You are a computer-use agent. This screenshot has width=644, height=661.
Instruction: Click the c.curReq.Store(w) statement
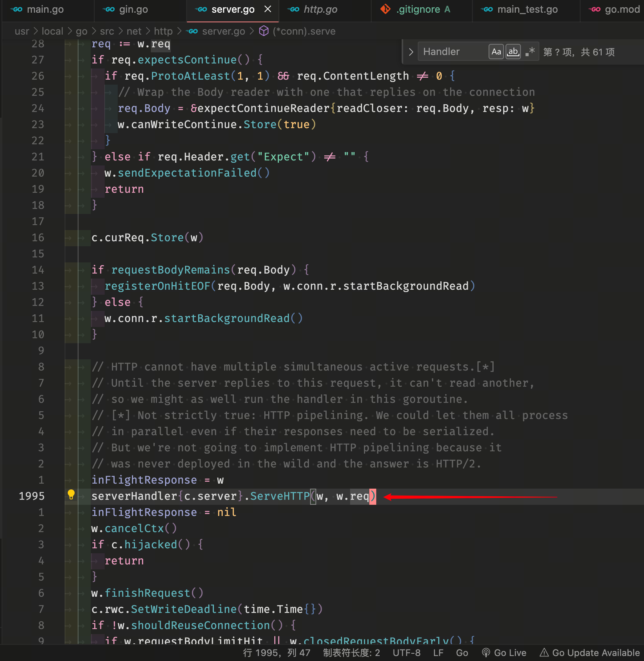(147, 238)
